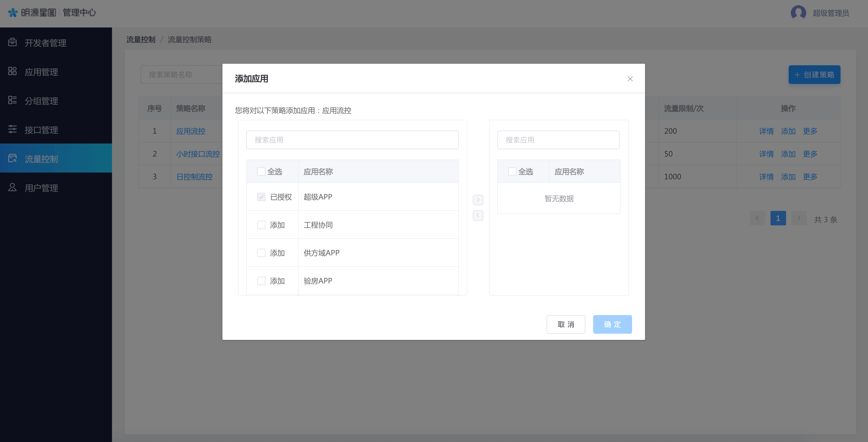Check the 工程协同 添加 checkbox
Screen dimensions: 868x442
(x=261, y=225)
